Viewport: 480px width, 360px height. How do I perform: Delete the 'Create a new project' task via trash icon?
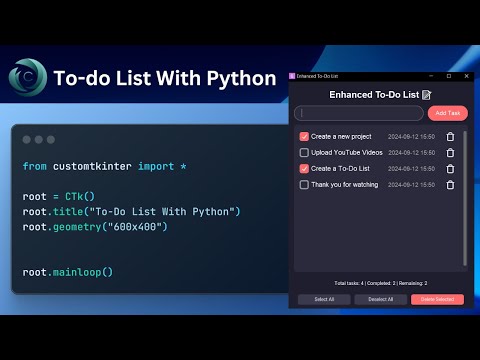pos(450,137)
